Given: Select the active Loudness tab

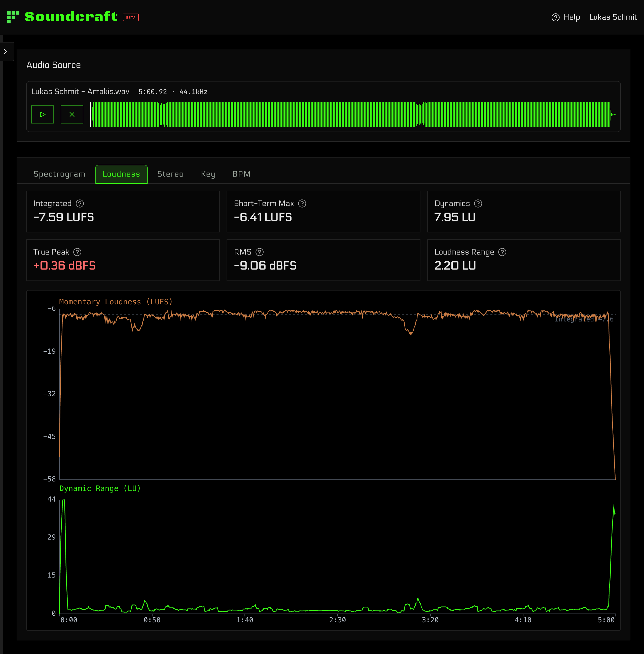Looking at the screenshot, I should [121, 174].
